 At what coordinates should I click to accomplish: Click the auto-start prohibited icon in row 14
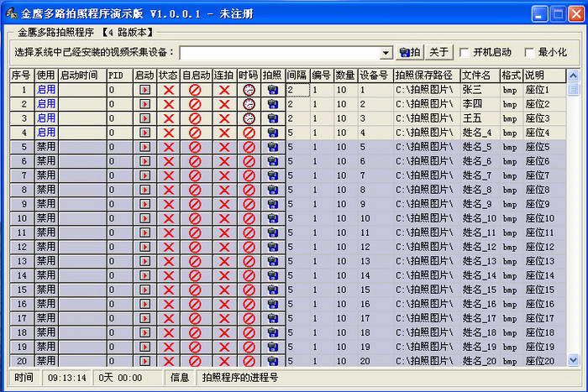(x=195, y=275)
